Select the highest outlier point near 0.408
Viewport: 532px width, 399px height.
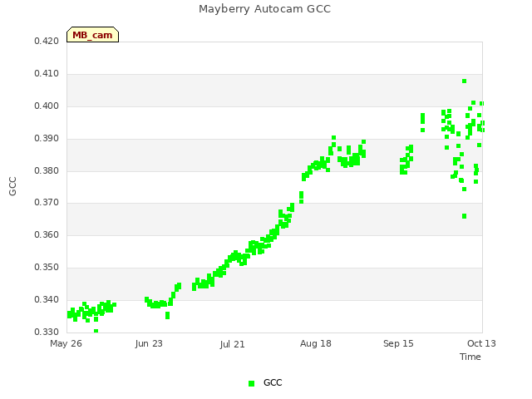tap(464, 81)
